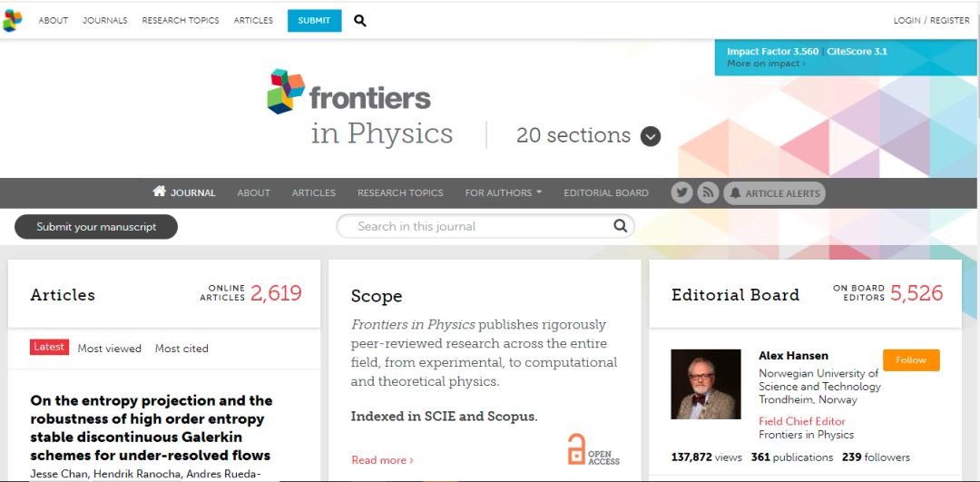The width and height of the screenshot is (980, 482).
Task: Submit search with journal search magnifier icon
Action: coord(620,226)
